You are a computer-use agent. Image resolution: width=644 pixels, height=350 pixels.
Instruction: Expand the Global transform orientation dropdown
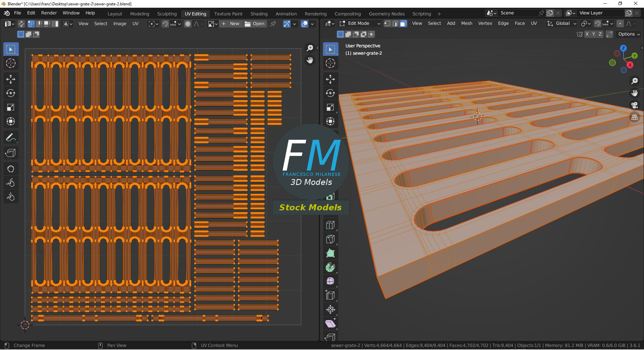[562, 24]
